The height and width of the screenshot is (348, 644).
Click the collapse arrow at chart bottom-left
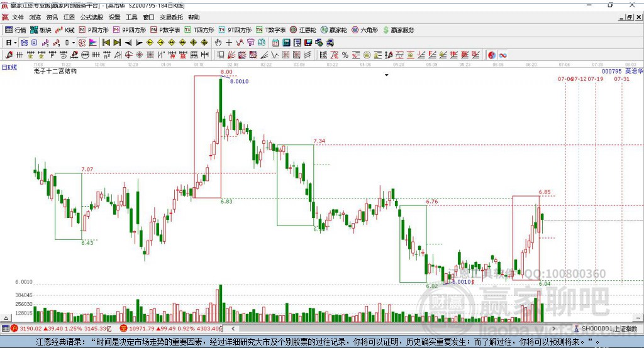point(6,318)
